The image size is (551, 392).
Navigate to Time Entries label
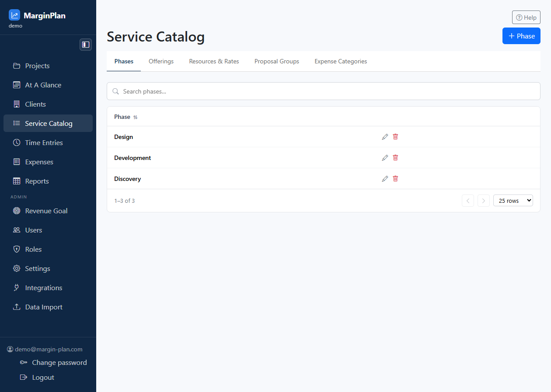(44, 142)
